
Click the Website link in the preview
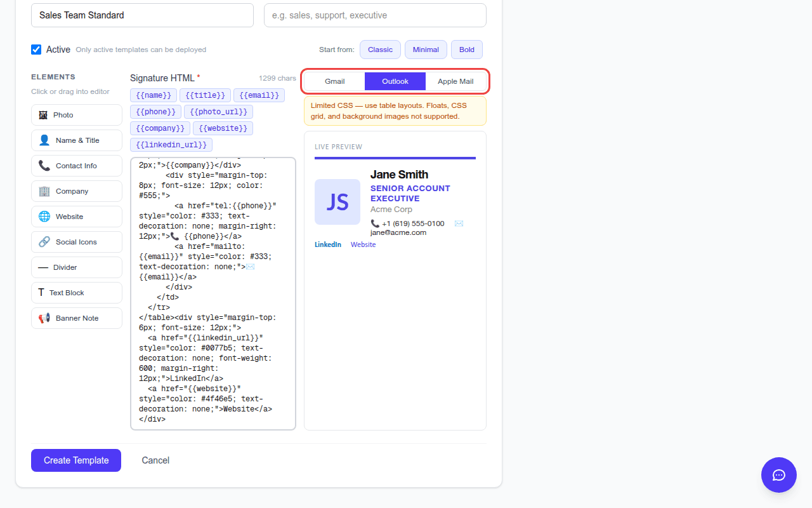click(363, 244)
